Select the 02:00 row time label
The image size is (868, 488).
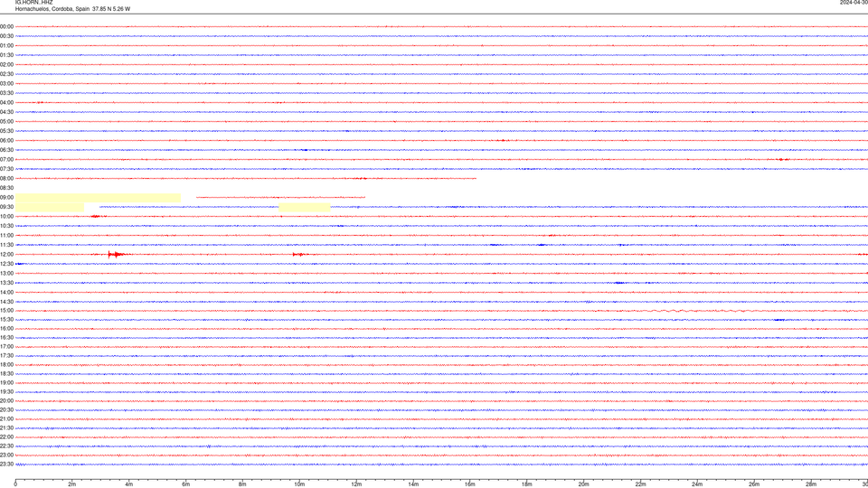[6, 65]
